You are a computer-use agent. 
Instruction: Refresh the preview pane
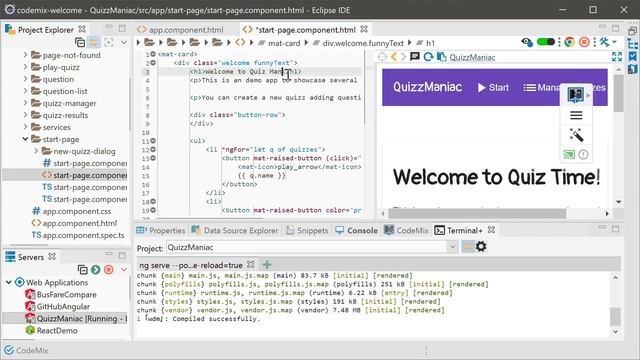point(428,57)
